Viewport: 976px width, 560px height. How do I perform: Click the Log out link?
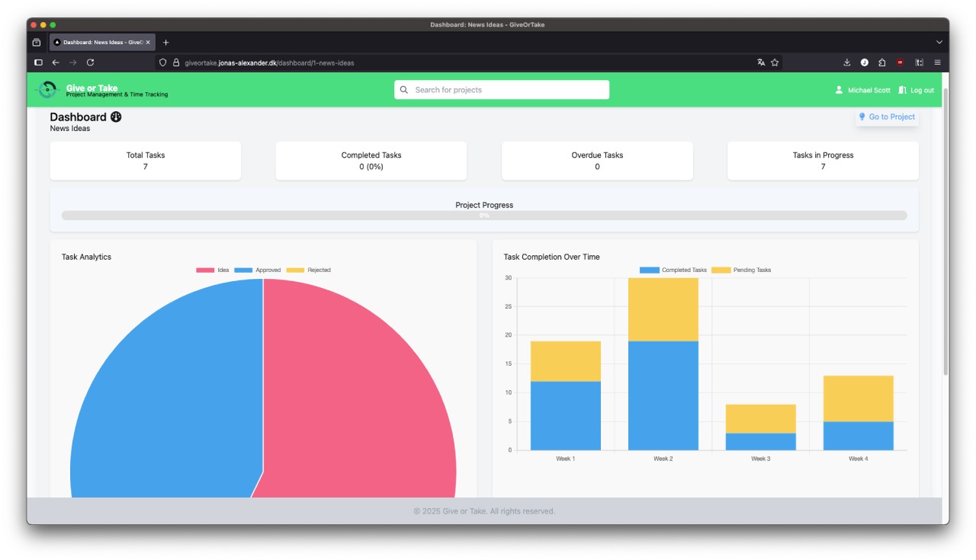(x=917, y=90)
